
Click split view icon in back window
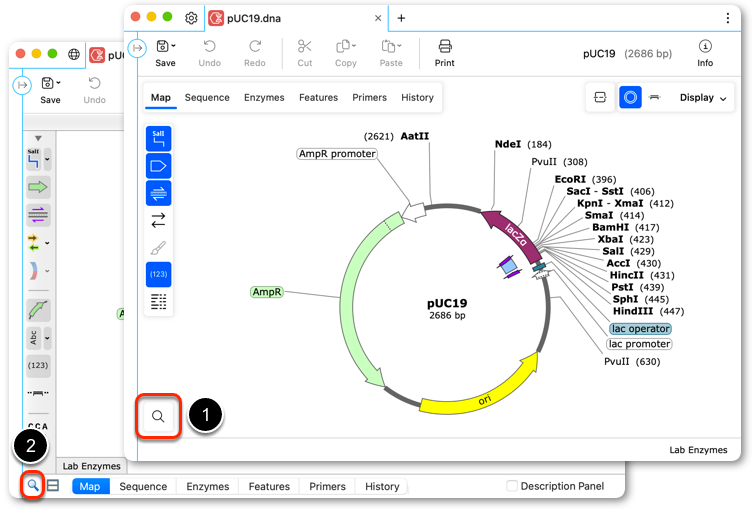53,485
